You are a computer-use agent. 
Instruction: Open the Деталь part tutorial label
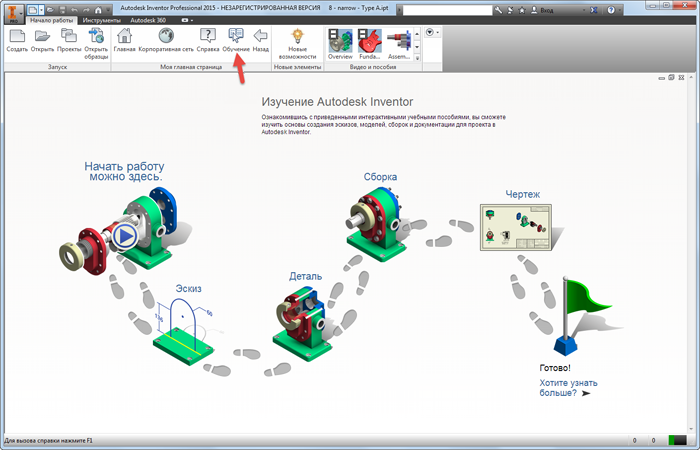pos(305,276)
